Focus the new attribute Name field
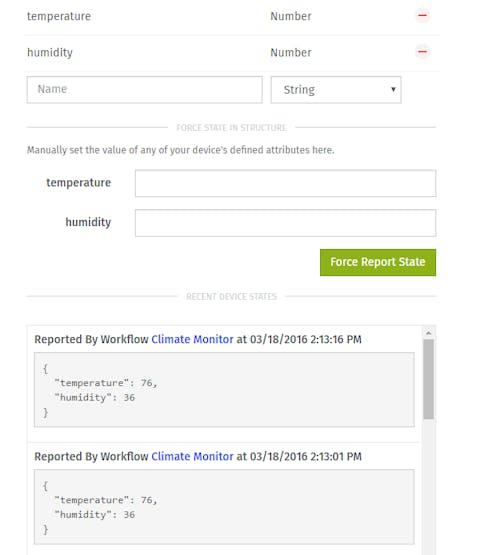This screenshot has height=555, width=501. pyautogui.click(x=144, y=90)
